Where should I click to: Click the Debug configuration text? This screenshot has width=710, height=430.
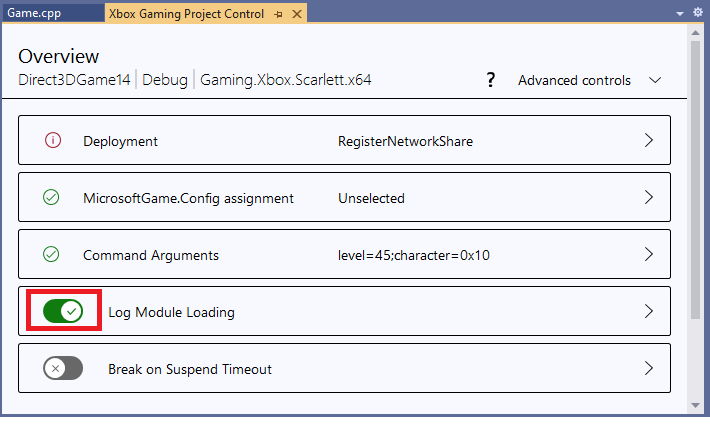tap(165, 80)
